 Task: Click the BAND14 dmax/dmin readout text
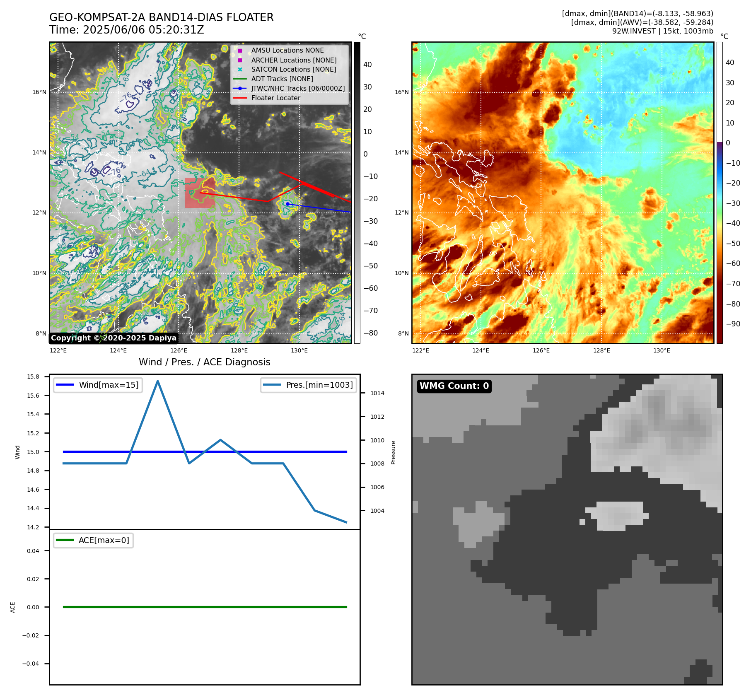[638, 14]
